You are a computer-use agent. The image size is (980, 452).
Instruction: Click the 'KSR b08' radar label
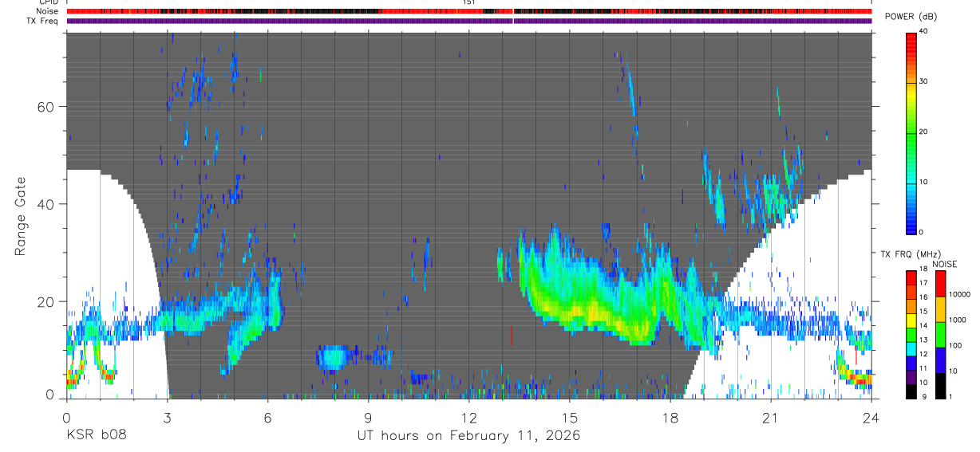[x=96, y=435]
